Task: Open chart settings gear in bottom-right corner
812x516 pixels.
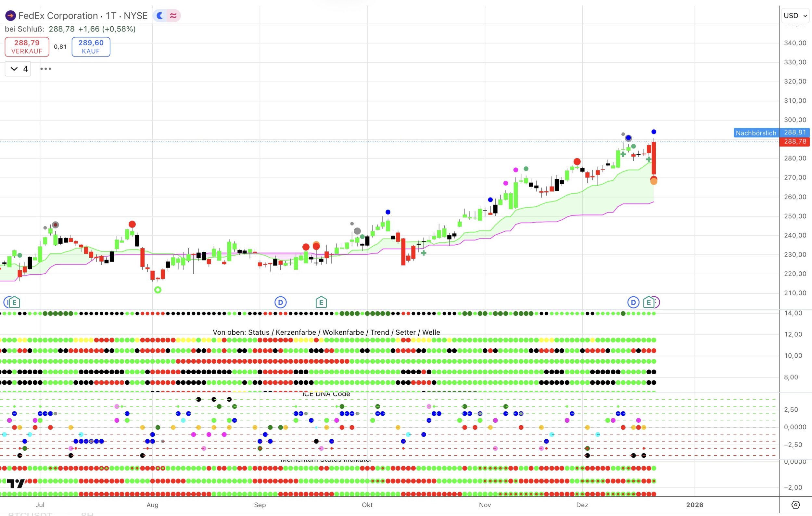Action: 795,505
